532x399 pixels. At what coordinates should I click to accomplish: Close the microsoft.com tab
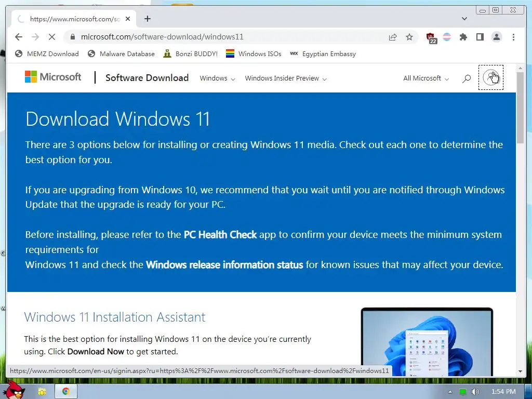(128, 19)
